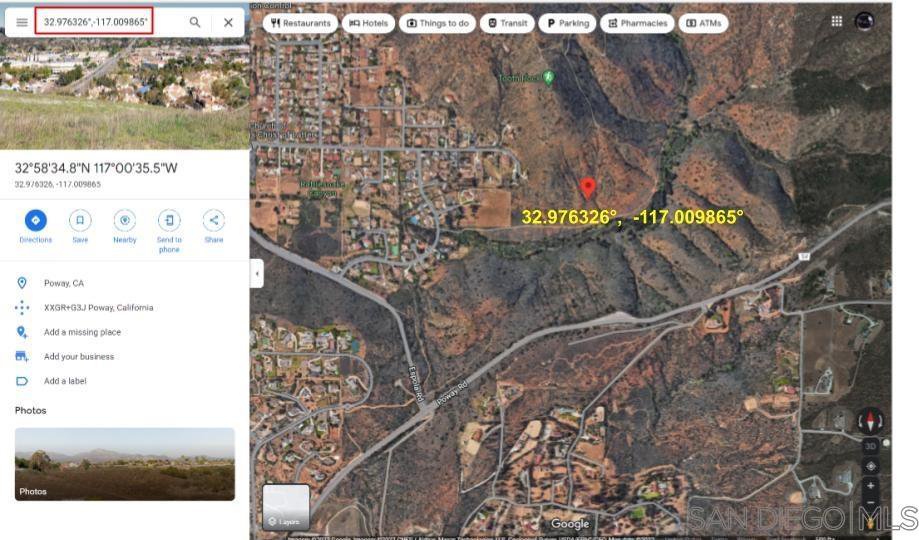Image resolution: width=919 pixels, height=540 pixels.
Task: Select the Hotels category chip
Action: (369, 23)
